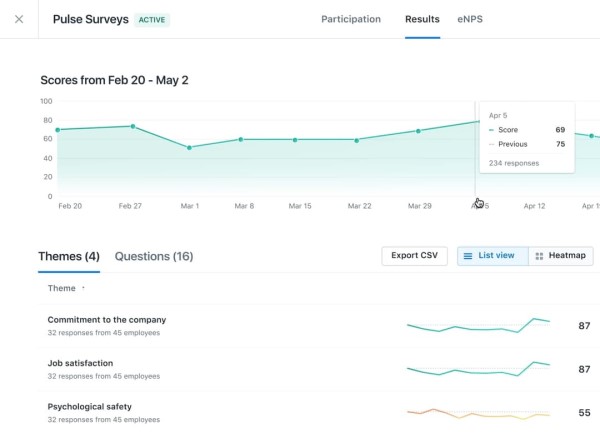The image size is (600, 433).
Task: Select the Results tab
Action: click(422, 19)
